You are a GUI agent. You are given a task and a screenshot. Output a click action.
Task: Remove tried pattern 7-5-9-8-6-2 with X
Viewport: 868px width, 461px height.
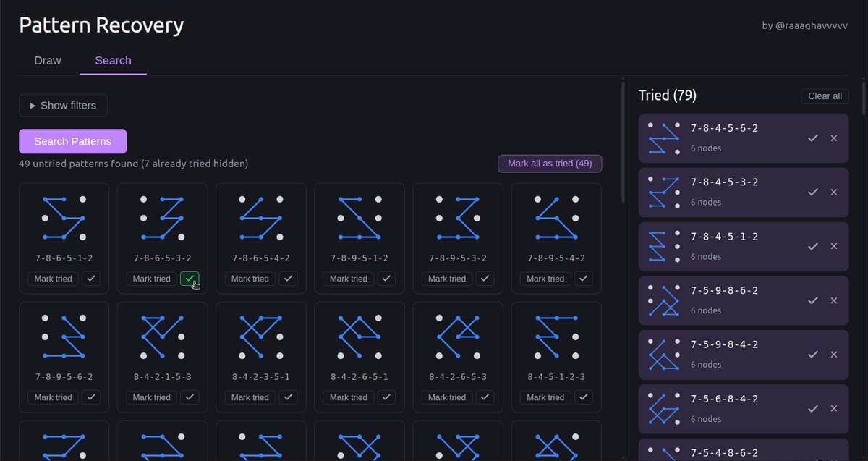click(834, 300)
